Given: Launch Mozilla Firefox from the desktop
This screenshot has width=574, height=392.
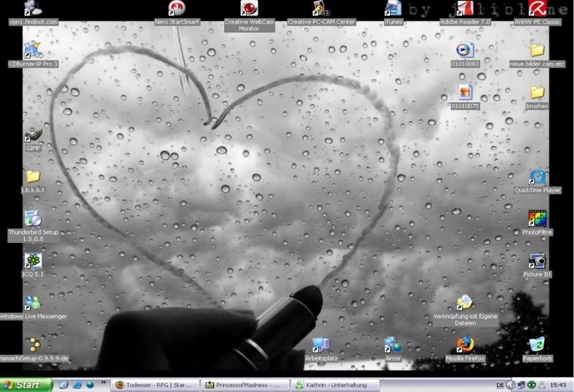Looking at the screenshot, I should (x=465, y=345).
